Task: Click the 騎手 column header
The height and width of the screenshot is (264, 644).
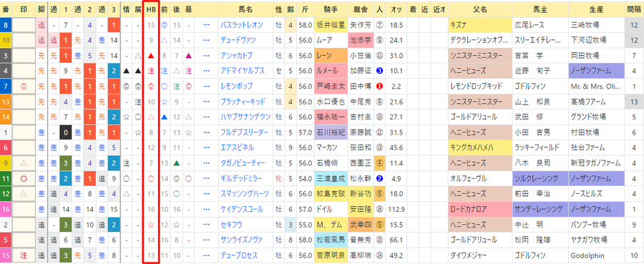Action: pos(331,9)
